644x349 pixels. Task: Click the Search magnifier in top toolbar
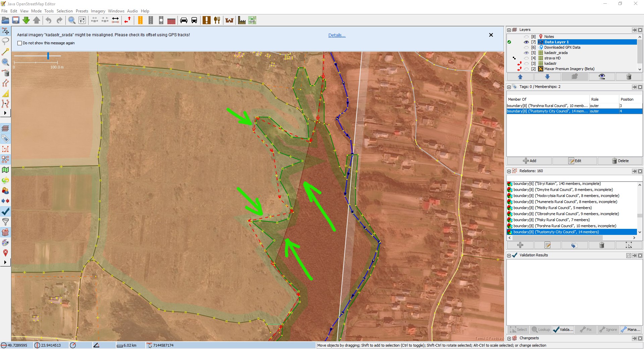coord(71,20)
